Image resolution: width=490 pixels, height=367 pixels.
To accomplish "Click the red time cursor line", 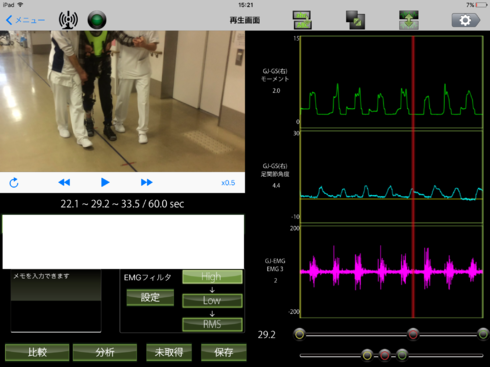I will [x=413, y=177].
